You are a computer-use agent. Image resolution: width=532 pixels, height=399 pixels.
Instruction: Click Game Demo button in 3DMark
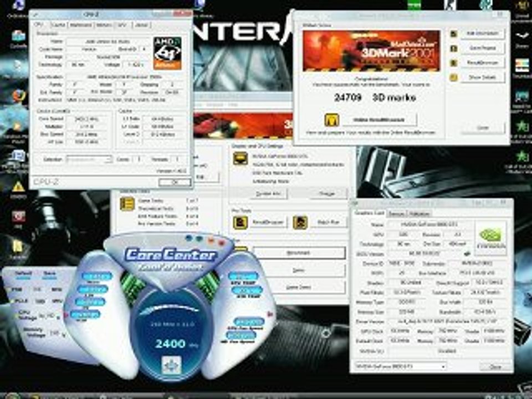point(299,288)
